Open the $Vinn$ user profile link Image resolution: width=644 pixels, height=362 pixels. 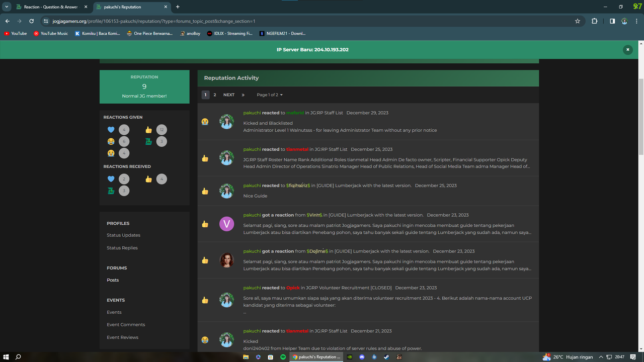point(314,215)
